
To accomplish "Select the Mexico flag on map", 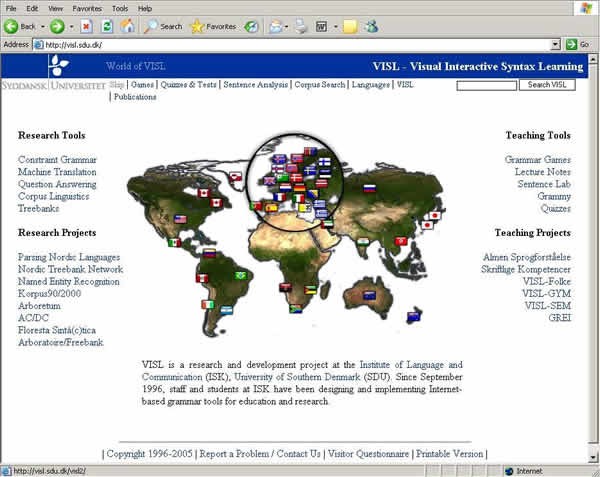I will coord(174,242).
